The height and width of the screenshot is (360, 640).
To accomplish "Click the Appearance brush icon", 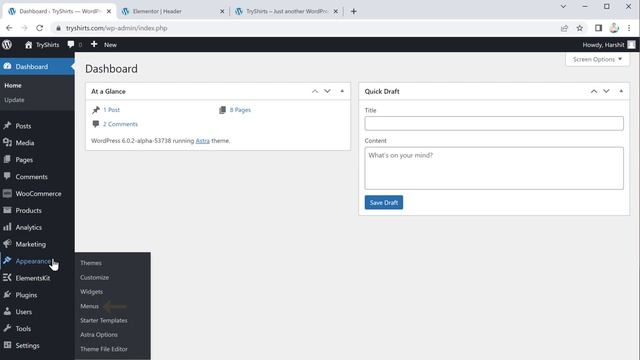I will [x=7, y=260].
